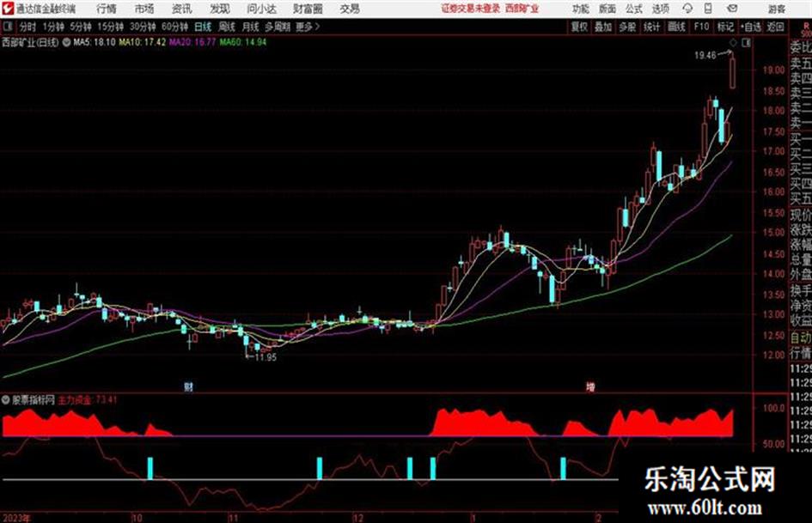
Task: Click the 19.46 high price label
Action: [705, 55]
